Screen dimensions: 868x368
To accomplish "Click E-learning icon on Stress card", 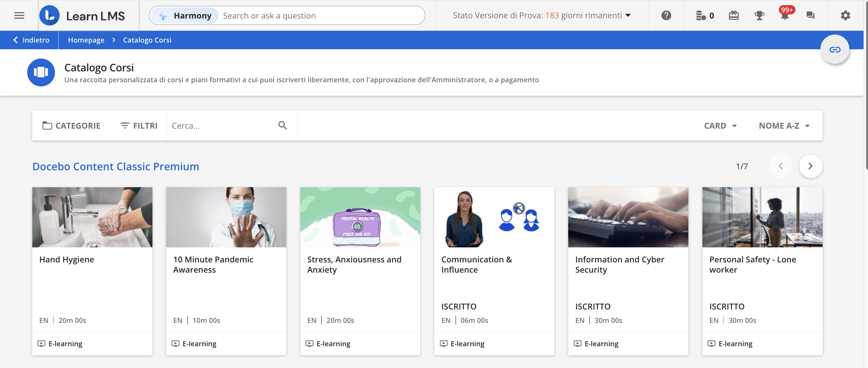I will (309, 343).
